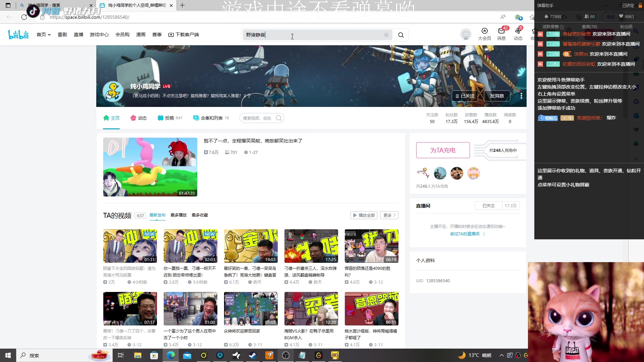Select the 最多播放 sorting tab
This screenshot has height=362, width=644.
(x=178, y=215)
